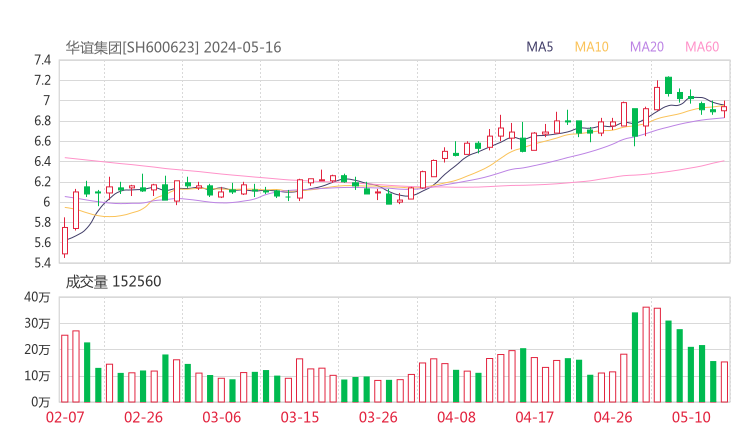Select the 02-07 date on the x-axis

pos(65,417)
